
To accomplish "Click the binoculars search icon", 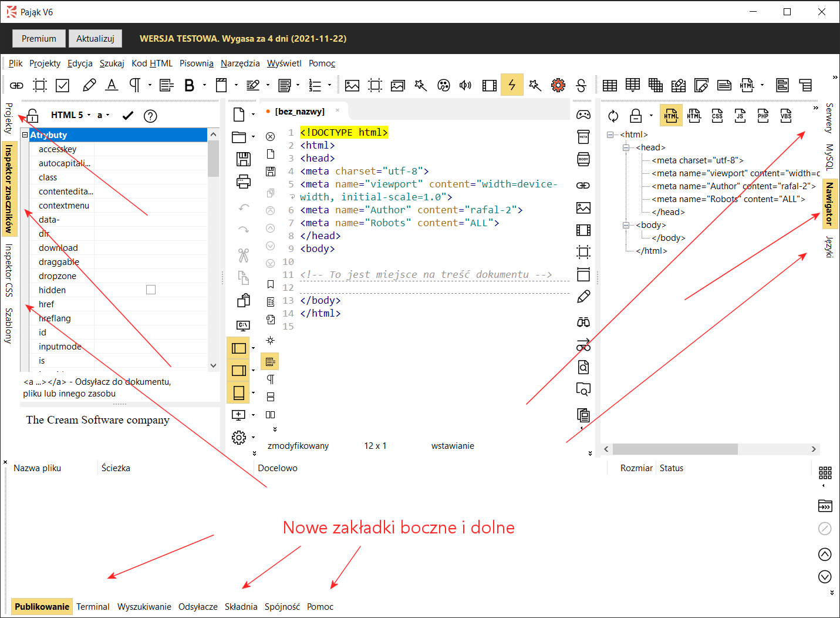I will point(583,321).
